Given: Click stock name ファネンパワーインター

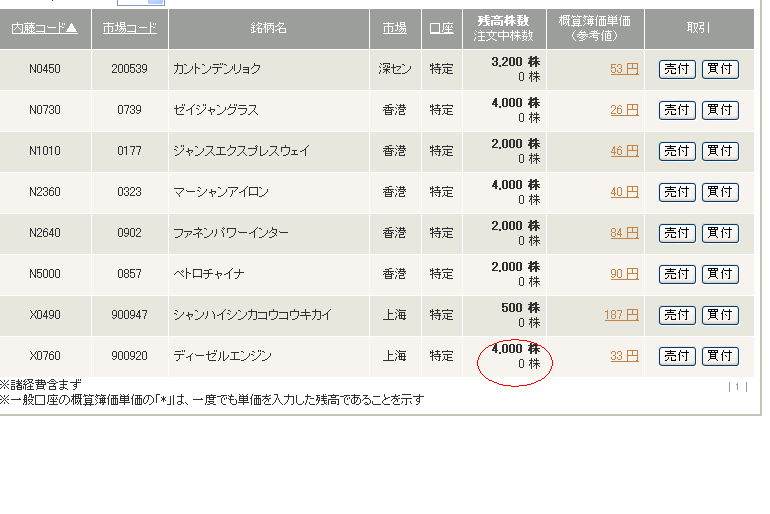Looking at the screenshot, I should [x=231, y=233].
